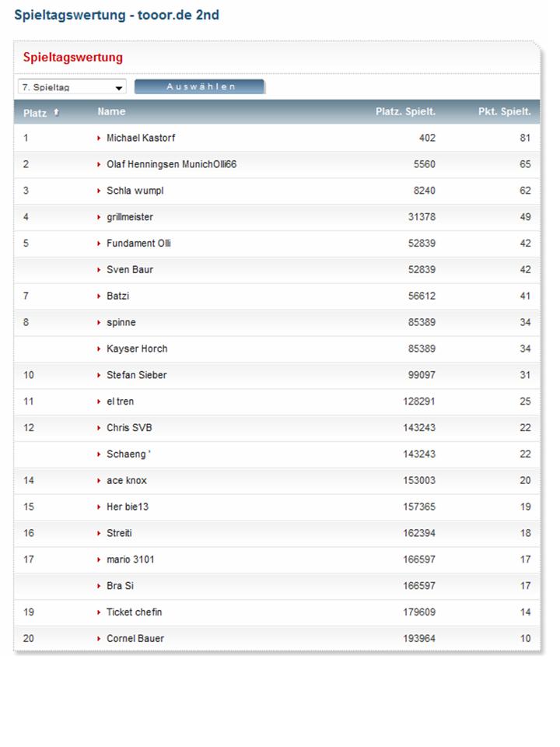Click the red arrow beside Chris SVB
This screenshot has width=560, height=747.
(99, 428)
